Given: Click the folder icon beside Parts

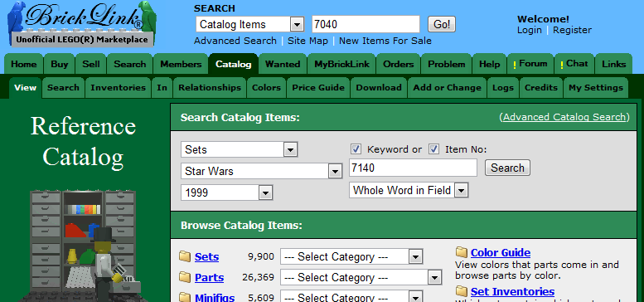Looking at the screenshot, I should [185, 277].
